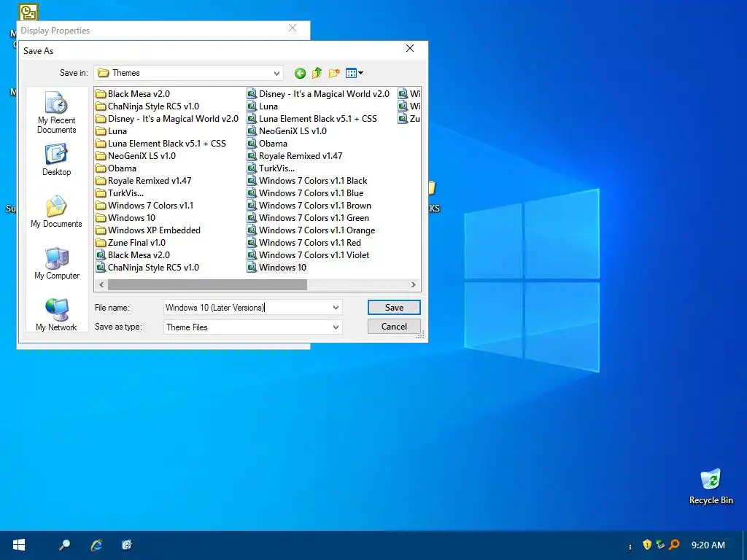
Task: Click the horizontal scrollbar thumb
Action: [x=207, y=285]
